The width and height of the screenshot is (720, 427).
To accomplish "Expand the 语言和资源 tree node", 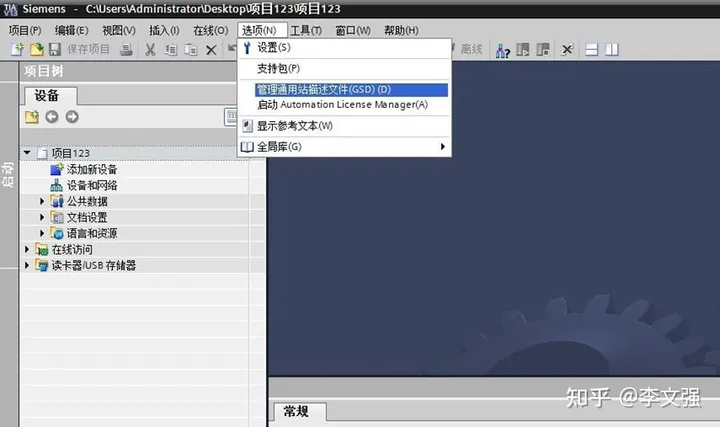I will click(x=42, y=233).
